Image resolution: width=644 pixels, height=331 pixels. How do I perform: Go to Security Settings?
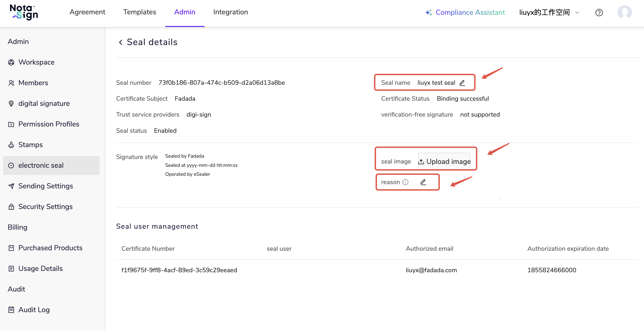[x=45, y=207]
